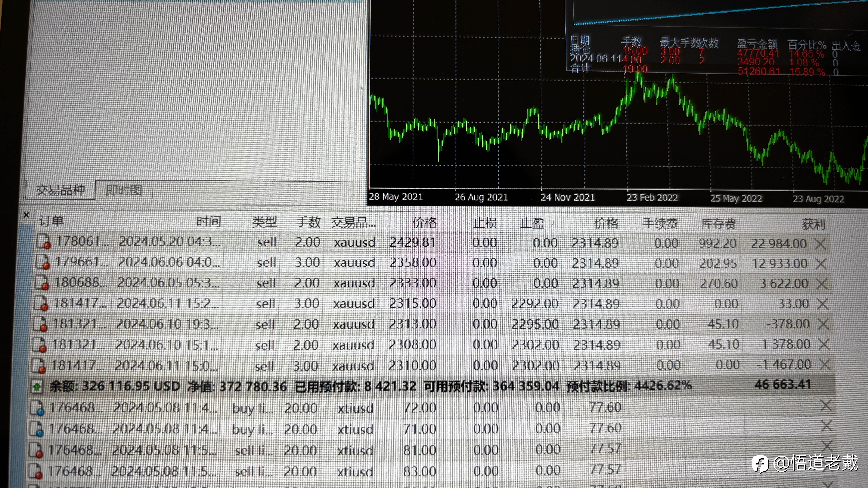Screen dimensions: 868x488
Task: Select time cell 2024.06.06 04:0...
Action: pyautogui.click(x=169, y=262)
